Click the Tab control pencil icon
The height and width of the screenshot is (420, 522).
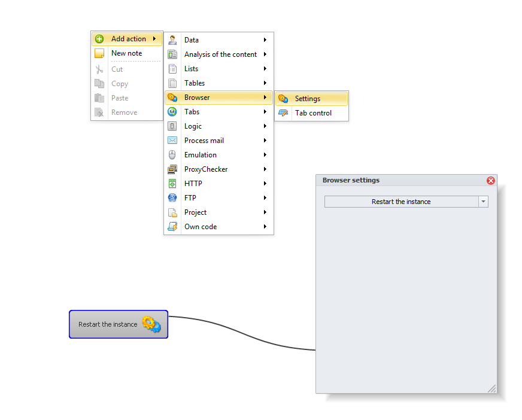(x=283, y=113)
